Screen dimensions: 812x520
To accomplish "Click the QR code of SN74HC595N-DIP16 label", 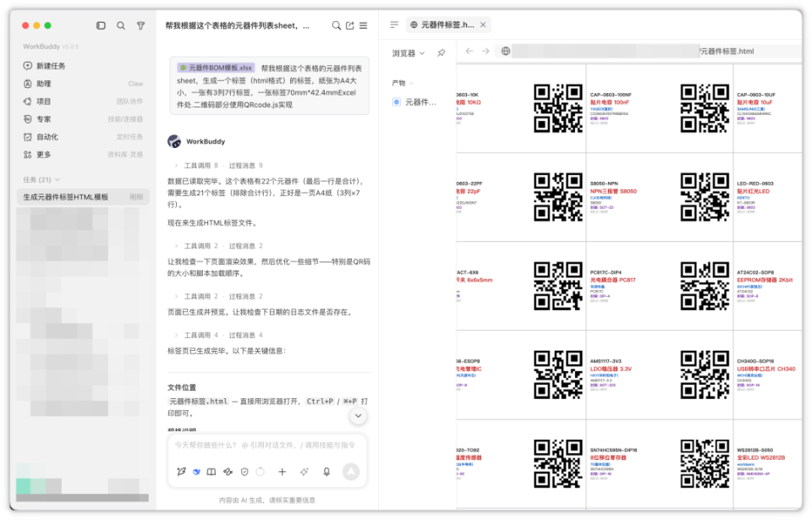I will point(705,463).
